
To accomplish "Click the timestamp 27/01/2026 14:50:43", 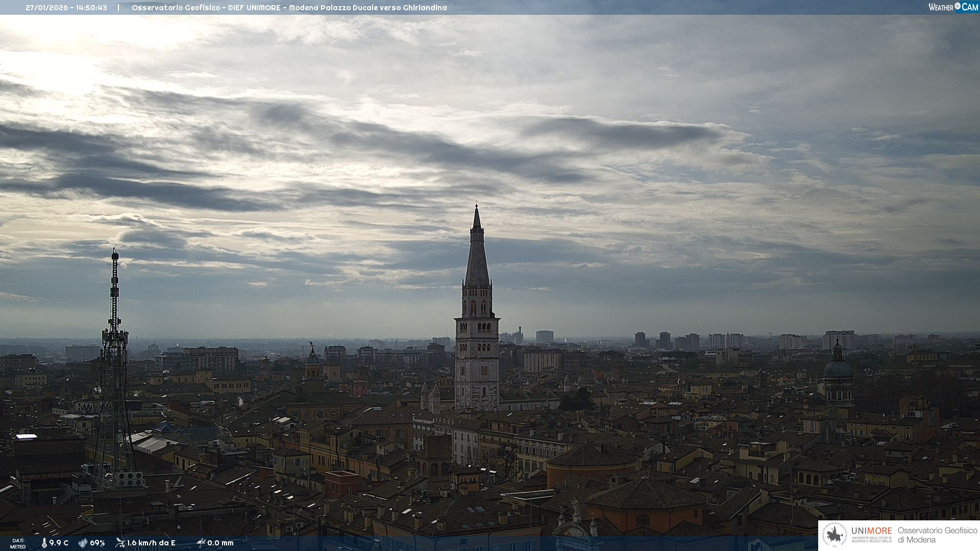I will click(66, 8).
